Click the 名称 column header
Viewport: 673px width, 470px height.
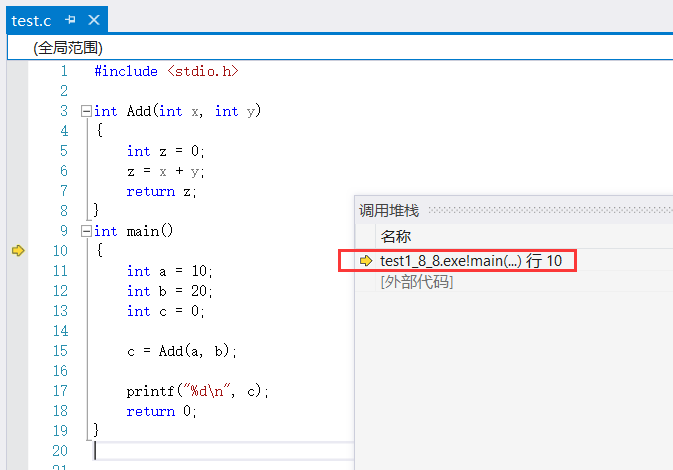click(396, 236)
